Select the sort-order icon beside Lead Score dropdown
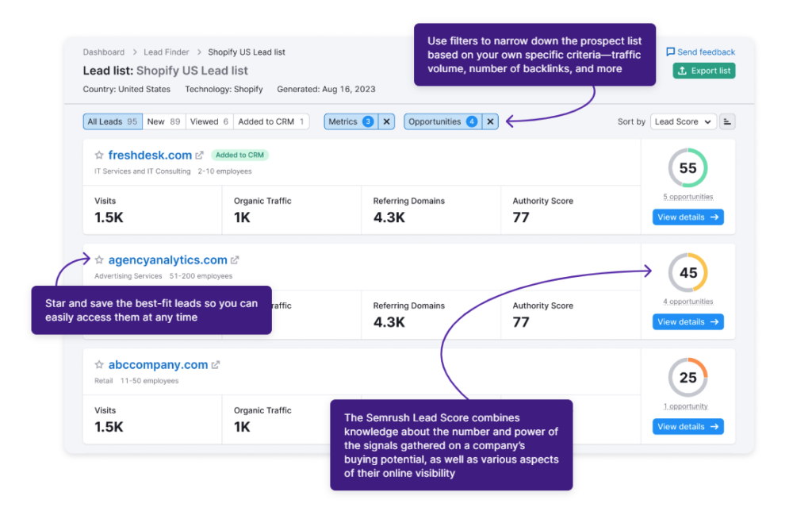 pos(727,121)
